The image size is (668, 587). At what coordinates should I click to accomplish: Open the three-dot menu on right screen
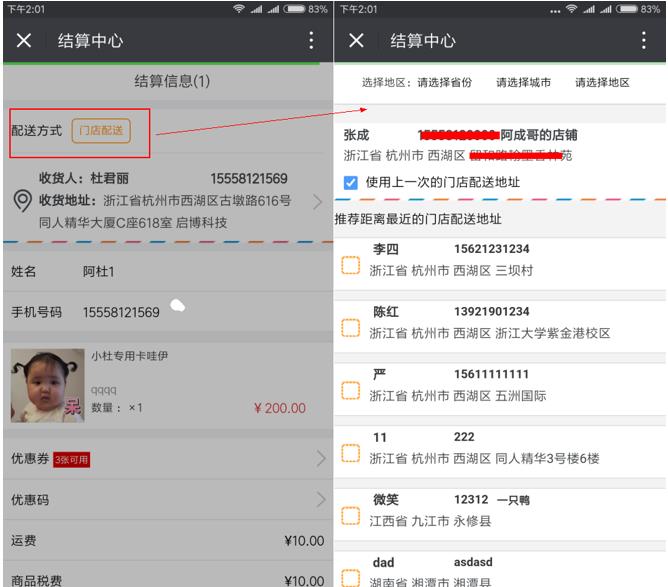tap(643, 40)
